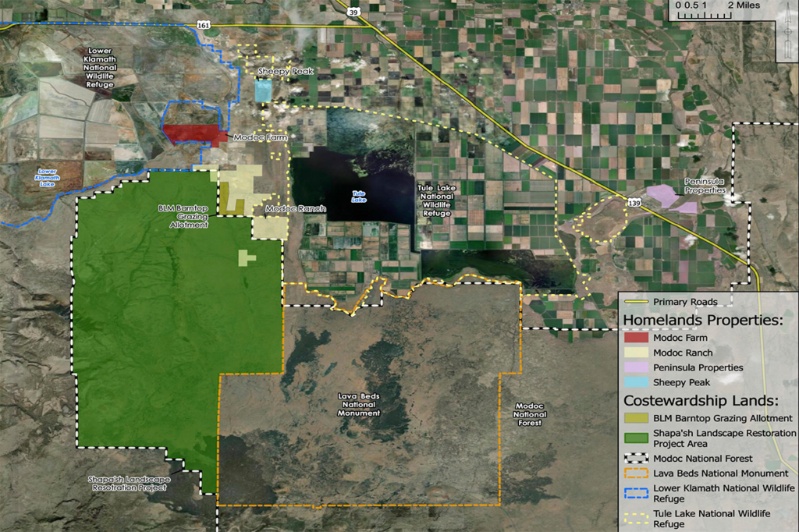Click the Lava Beds orange dashed legend symbol
The width and height of the screenshot is (799, 532).
pyautogui.click(x=636, y=473)
